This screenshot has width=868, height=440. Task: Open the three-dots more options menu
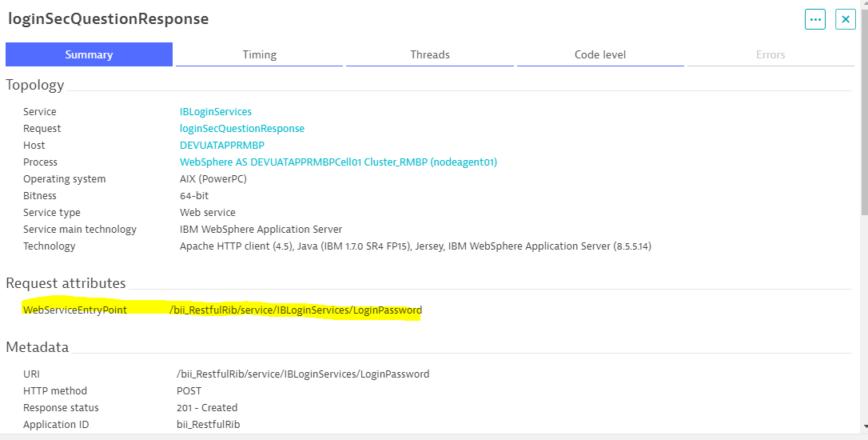pos(815,19)
